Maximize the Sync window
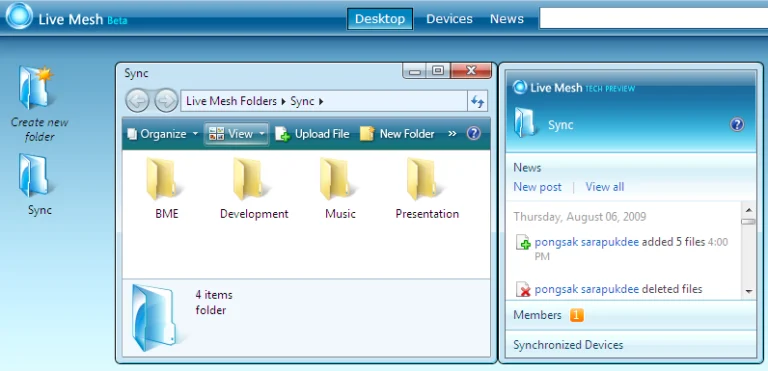Image resolution: width=768 pixels, height=371 pixels. tap(438, 71)
